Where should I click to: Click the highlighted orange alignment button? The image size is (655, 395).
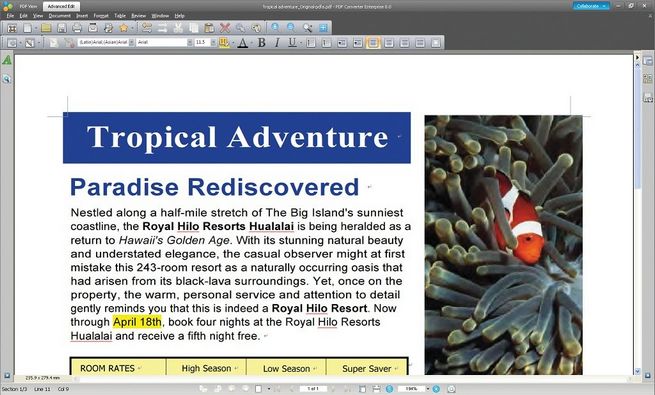[x=373, y=42]
